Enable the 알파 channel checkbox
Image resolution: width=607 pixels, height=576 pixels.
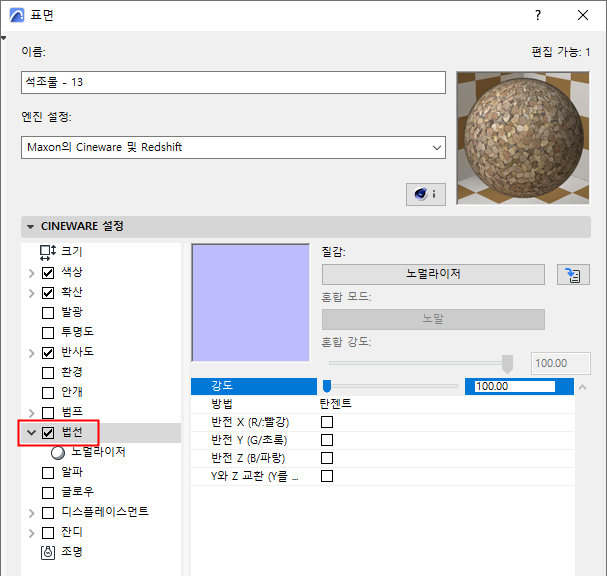[x=48, y=473]
